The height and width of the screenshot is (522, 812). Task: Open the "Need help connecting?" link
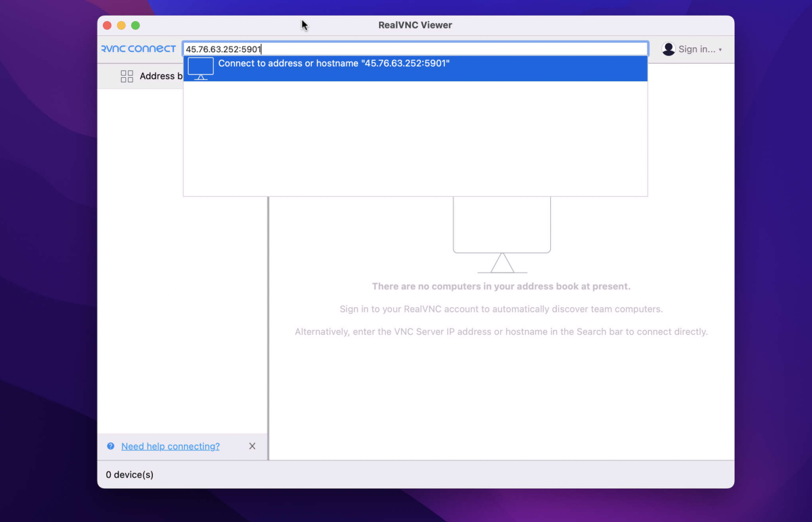(x=171, y=446)
